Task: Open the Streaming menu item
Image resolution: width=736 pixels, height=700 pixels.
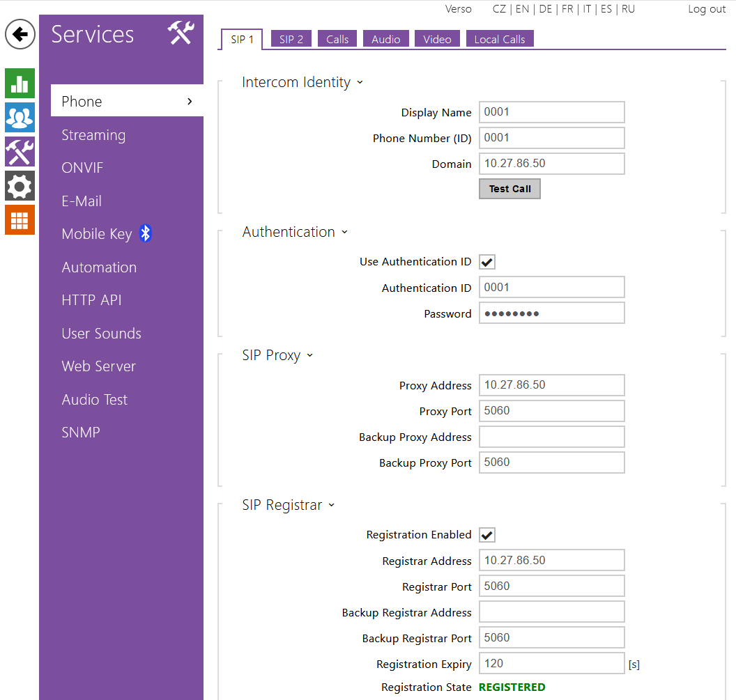Action: [x=93, y=135]
